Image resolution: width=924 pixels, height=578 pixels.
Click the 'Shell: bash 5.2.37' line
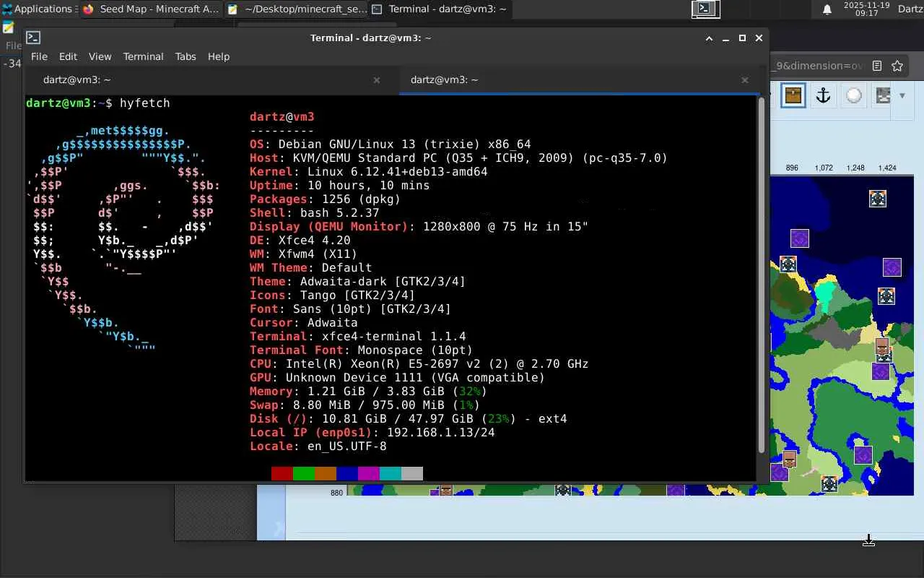point(314,213)
